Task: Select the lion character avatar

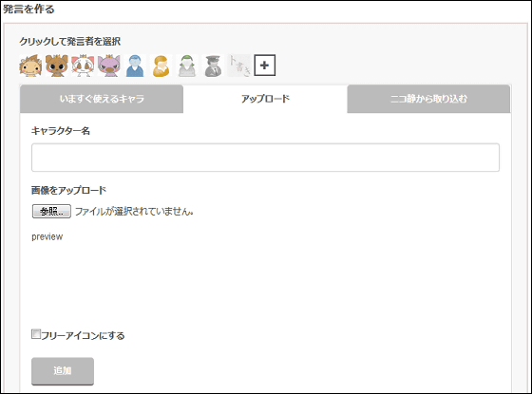Action: [x=30, y=66]
